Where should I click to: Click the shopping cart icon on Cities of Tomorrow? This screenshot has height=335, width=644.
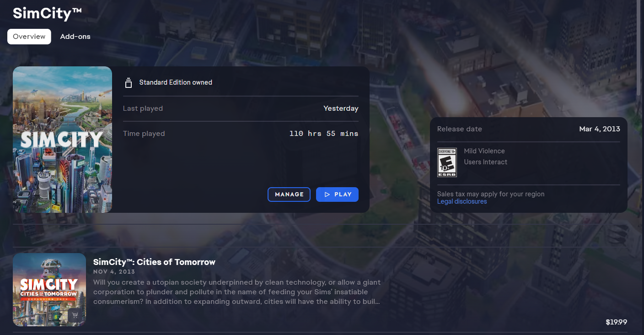(x=75, y=316)
